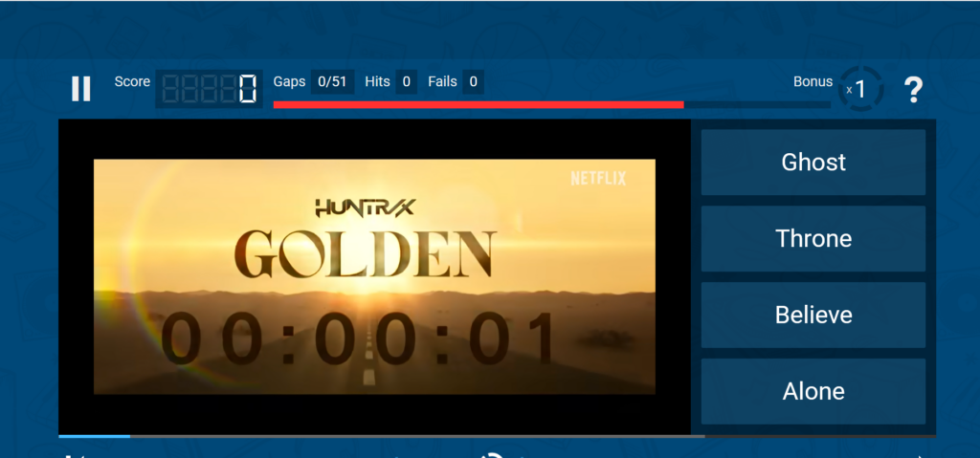Click the GOLDEN title text in video

point(366,253)
